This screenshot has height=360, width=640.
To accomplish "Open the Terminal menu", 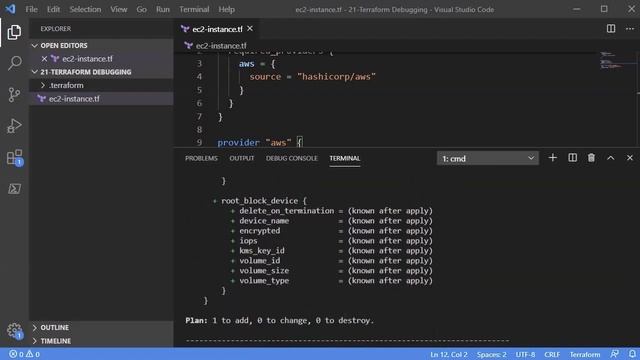I will [194, 9].
